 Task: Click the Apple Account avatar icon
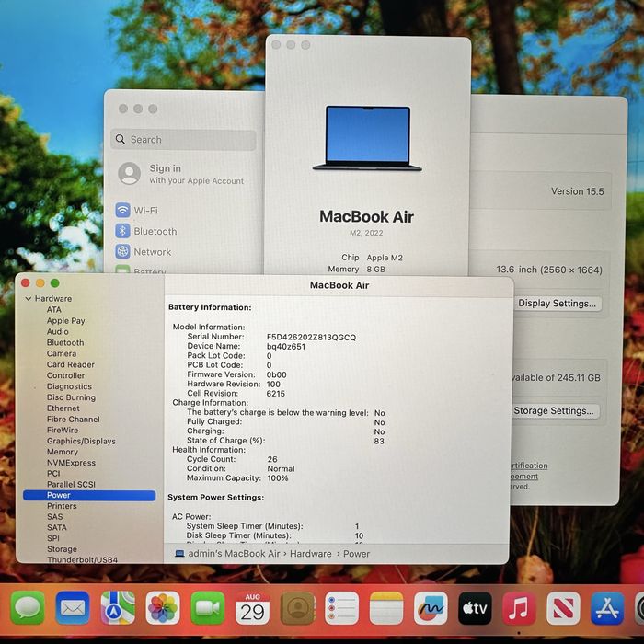(130, 173)
